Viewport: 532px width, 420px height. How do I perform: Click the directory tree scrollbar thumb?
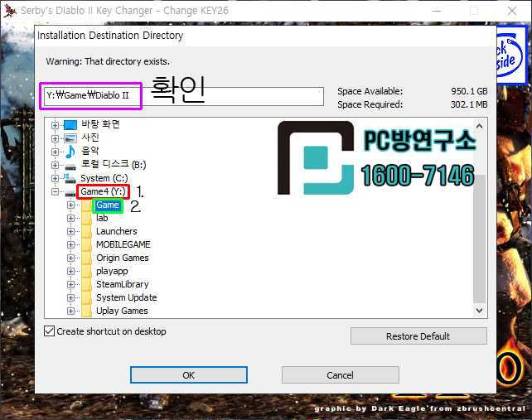[480, 239]
